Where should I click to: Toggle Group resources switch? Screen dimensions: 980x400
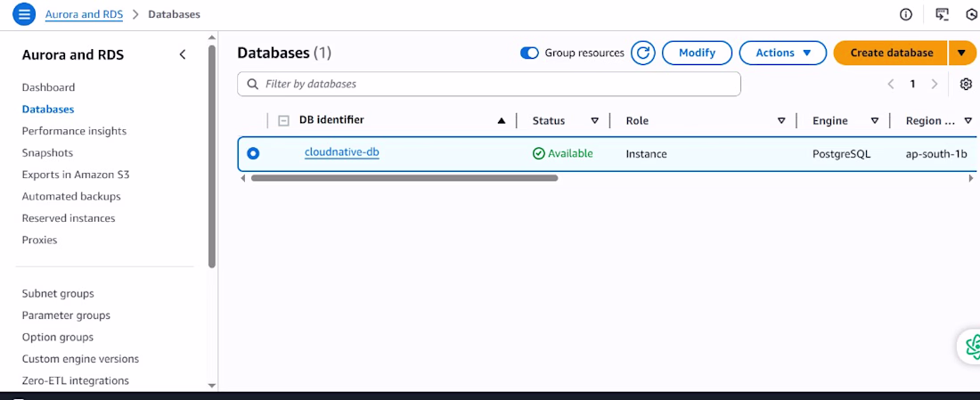pyautogui.click(x=528, y=53)
